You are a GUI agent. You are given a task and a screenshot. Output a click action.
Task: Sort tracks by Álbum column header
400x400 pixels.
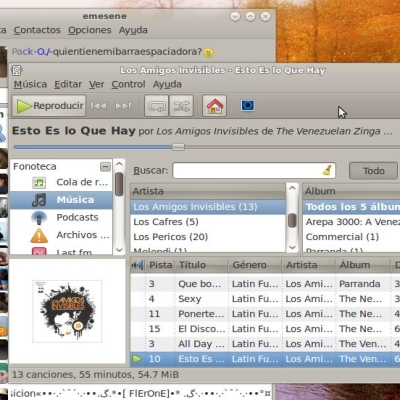363,265
